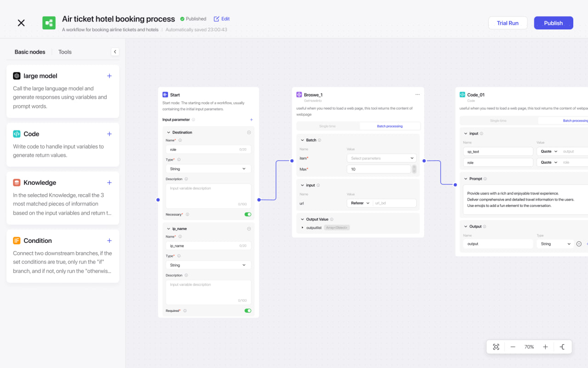Open the Quote dropdown for role row
Screen dimensions: 588x368
point(549,162)
